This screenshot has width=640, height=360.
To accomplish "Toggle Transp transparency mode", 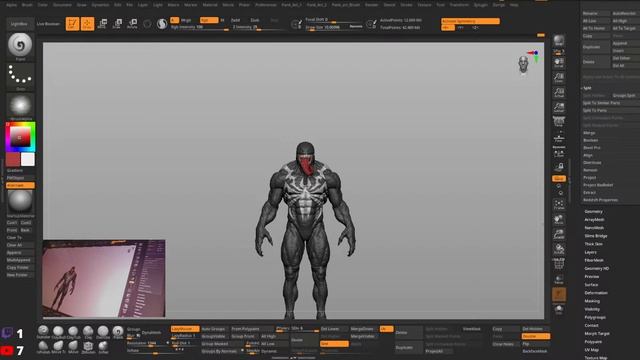I will tap(559, 280).
